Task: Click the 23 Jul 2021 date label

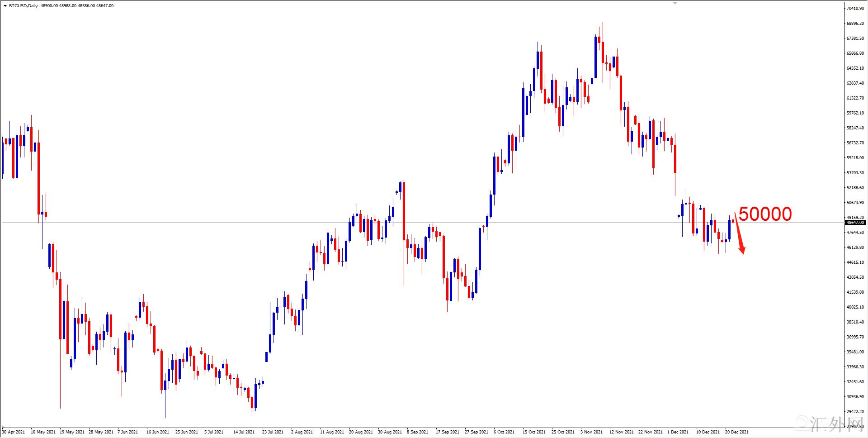Action: click(273, 432)
